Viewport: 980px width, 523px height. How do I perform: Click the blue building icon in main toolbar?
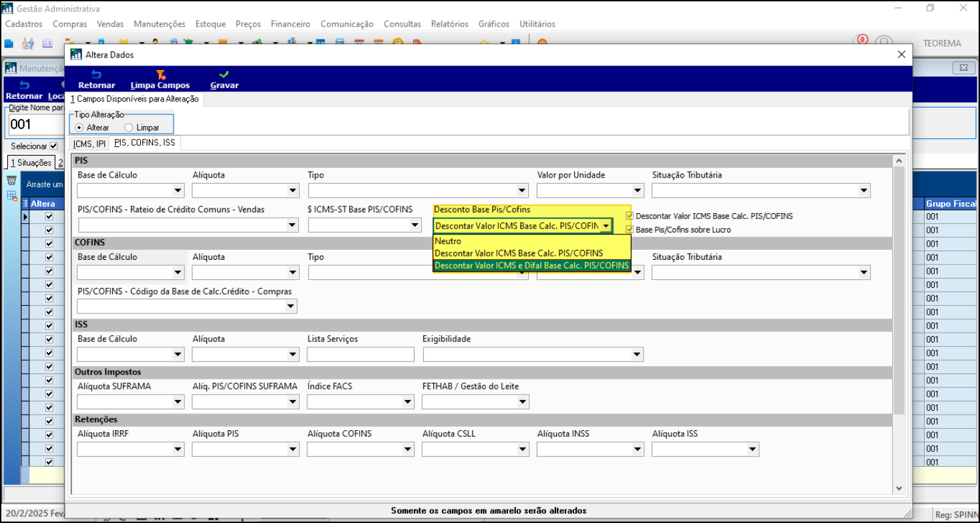coord(9,43)
